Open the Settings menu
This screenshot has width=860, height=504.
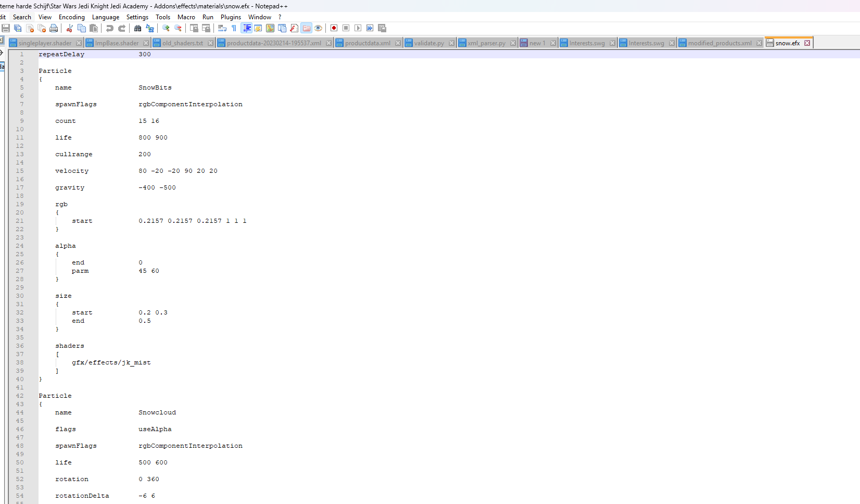pos(137,17)
